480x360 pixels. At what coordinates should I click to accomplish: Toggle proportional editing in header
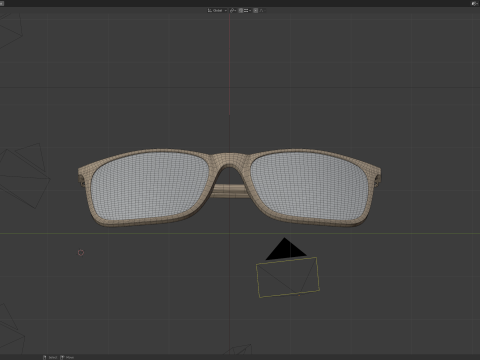tap(256, 11)
